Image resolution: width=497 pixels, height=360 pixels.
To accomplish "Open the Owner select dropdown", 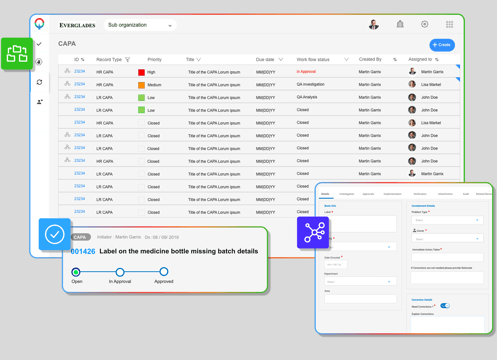I will 447,239.
